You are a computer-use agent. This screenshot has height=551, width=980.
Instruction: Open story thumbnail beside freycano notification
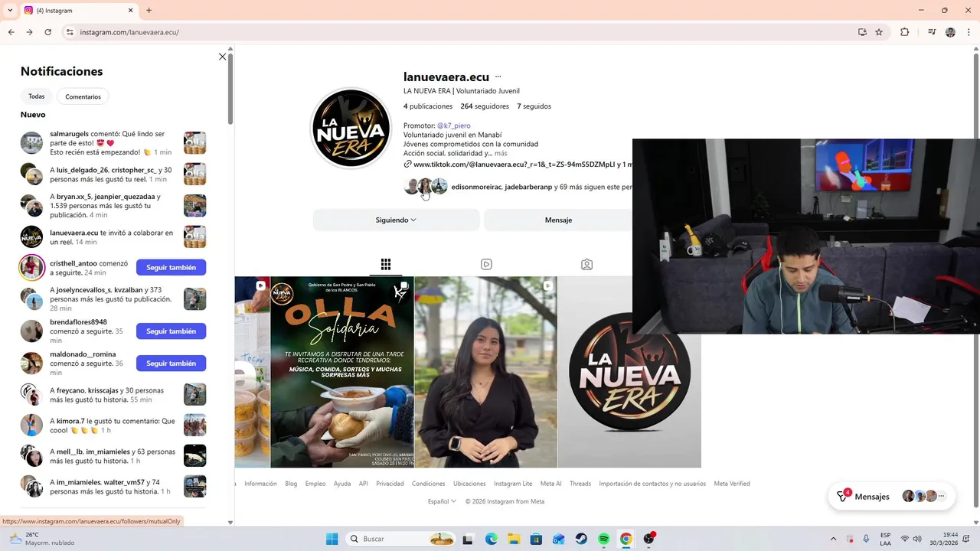pos(194,394)
